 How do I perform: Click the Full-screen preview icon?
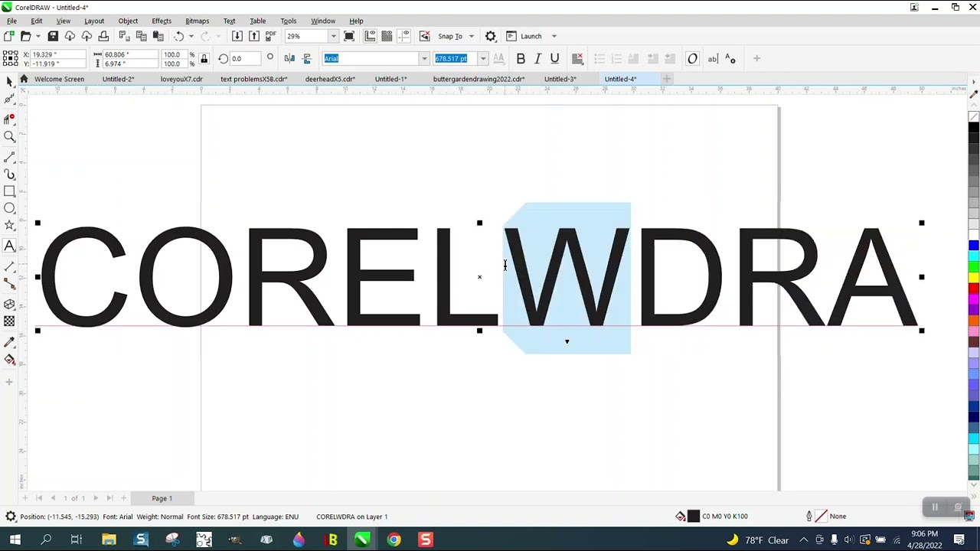349,36
